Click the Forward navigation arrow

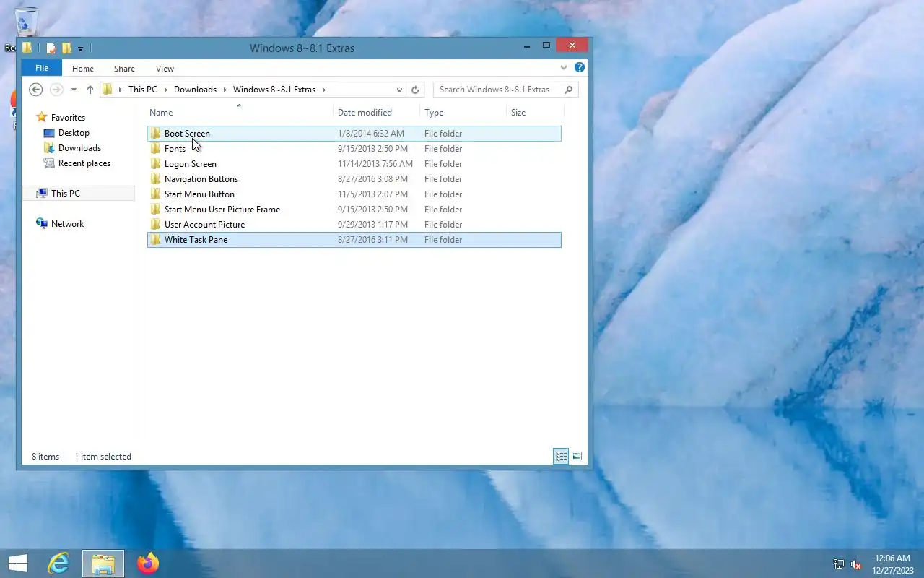coord(56,90)
